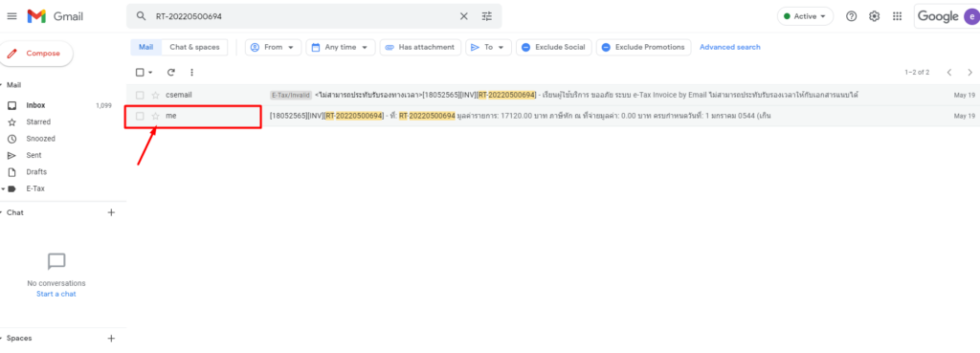Image resolution: width=980 pixels, height=353 pixels.
Task: Click Start a chat link
Action: tap(56, 294)
